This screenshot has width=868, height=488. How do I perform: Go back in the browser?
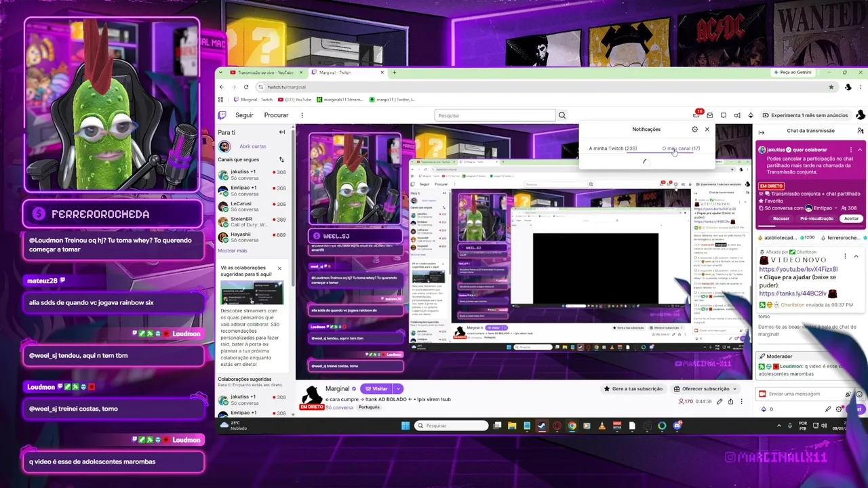(222, 87)
